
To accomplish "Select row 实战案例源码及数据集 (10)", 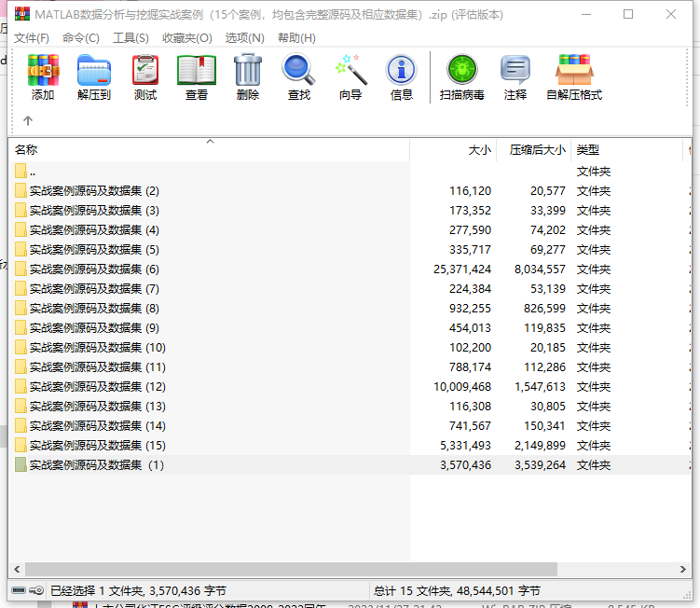I will click(350, 347).
